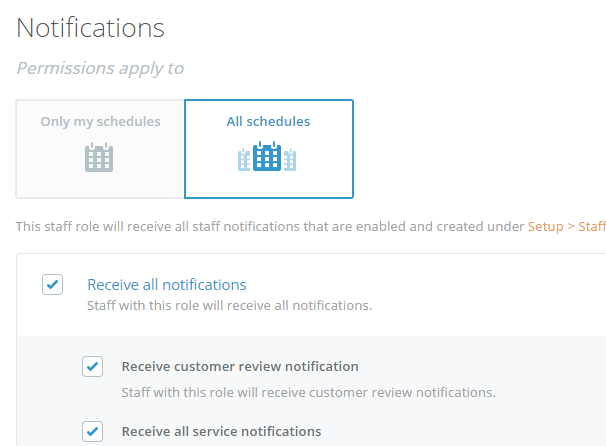Click the This staff role will receive description
Viewport: 606px width, 446px height.
pyautogui.click(x=270, y=226)
